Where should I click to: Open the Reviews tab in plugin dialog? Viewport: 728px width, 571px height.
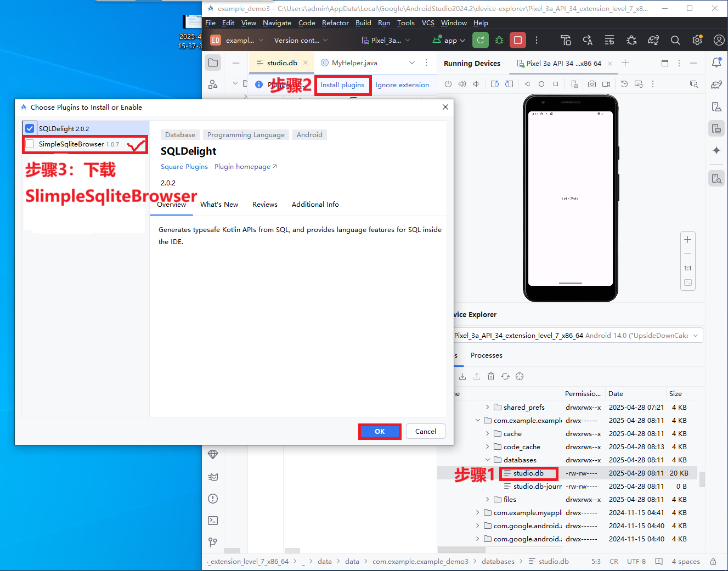tap(265, 204)
